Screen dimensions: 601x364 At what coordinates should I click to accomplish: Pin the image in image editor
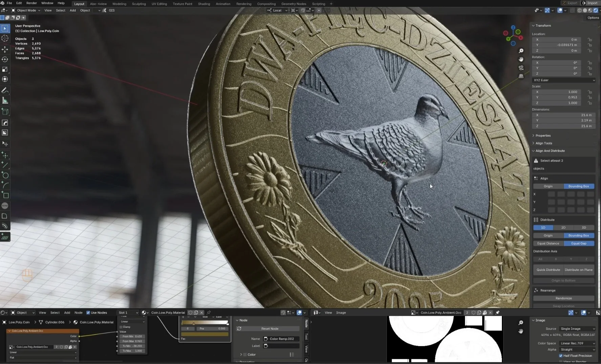(x=497, y=313)
